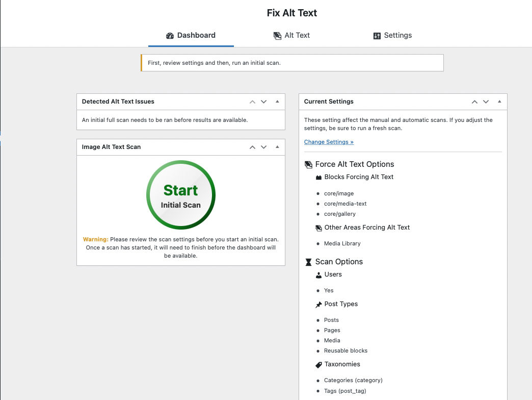Collapse the Current Settings panel with its triangle
Viewport: 532px width, 400px height.
click(x=499, y=102)
